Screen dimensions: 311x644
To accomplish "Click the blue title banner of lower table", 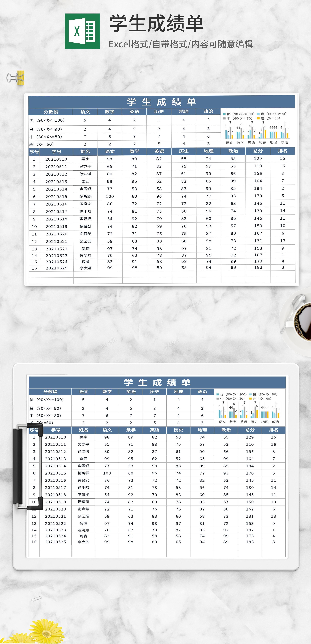I will (x=157, y=382).
